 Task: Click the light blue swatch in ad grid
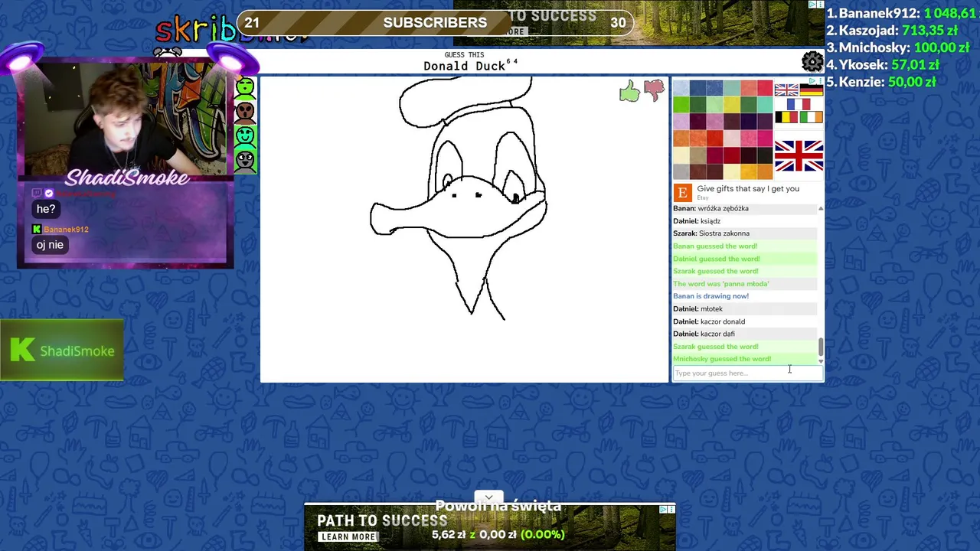pos(681,89)
